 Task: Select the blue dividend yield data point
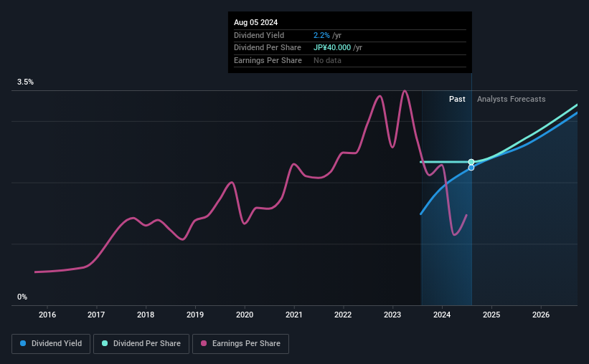click(x=471, y=168)
